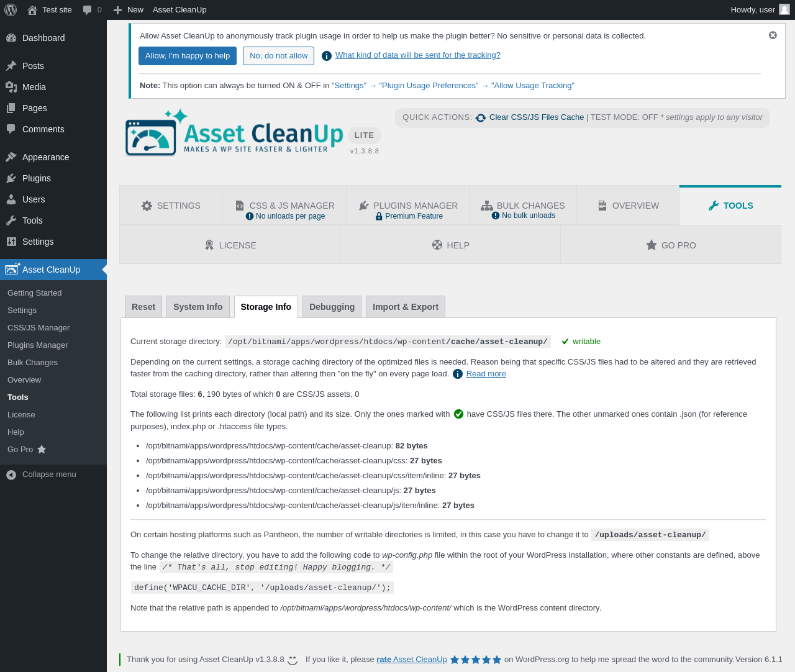795x672 pixels.
Task: Open the Debugging tab
Action: point(332,307)
